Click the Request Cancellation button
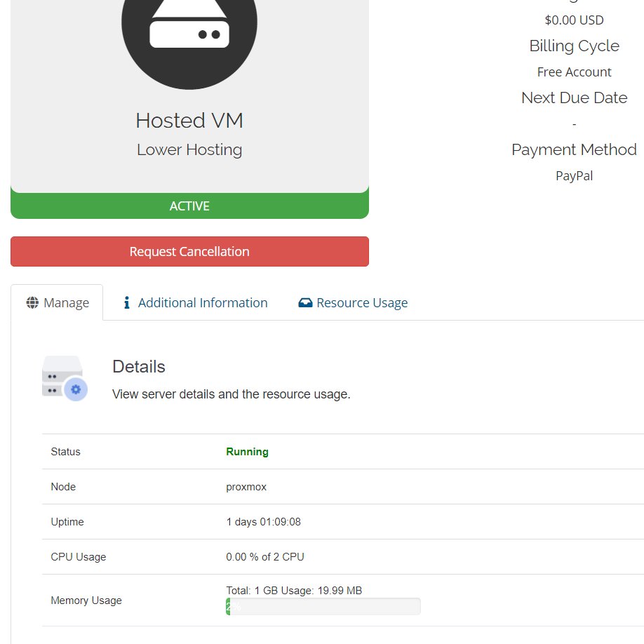The image size is (644, 644). [189, 251]
